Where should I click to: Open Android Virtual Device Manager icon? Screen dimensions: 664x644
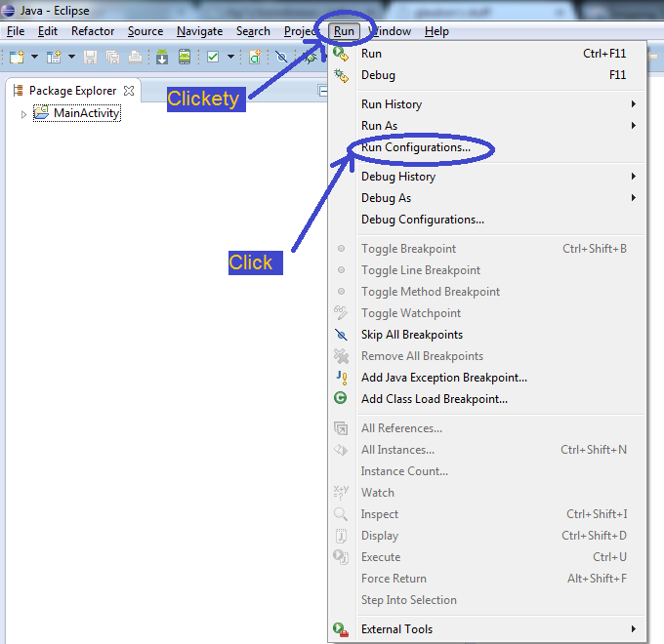click(x=185, y=57)
